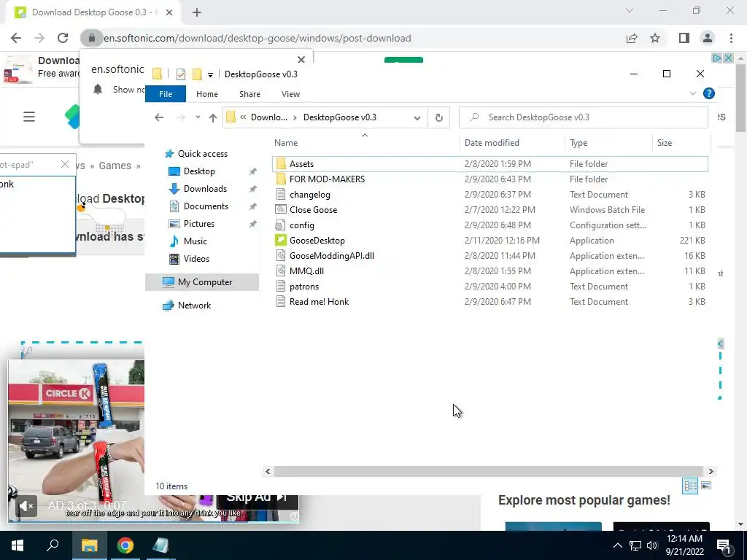Expand the address bar history dropdown

417,117
